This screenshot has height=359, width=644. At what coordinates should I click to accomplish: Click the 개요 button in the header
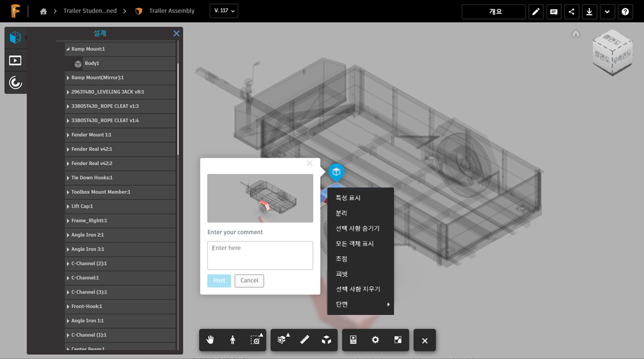tap(493, 11)
